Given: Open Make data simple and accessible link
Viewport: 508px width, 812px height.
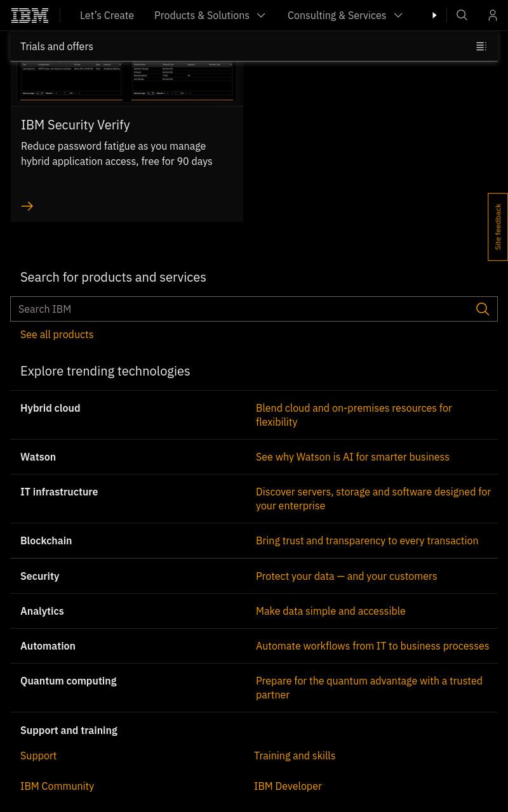Looking at the screenshot, I should point(330,611).
